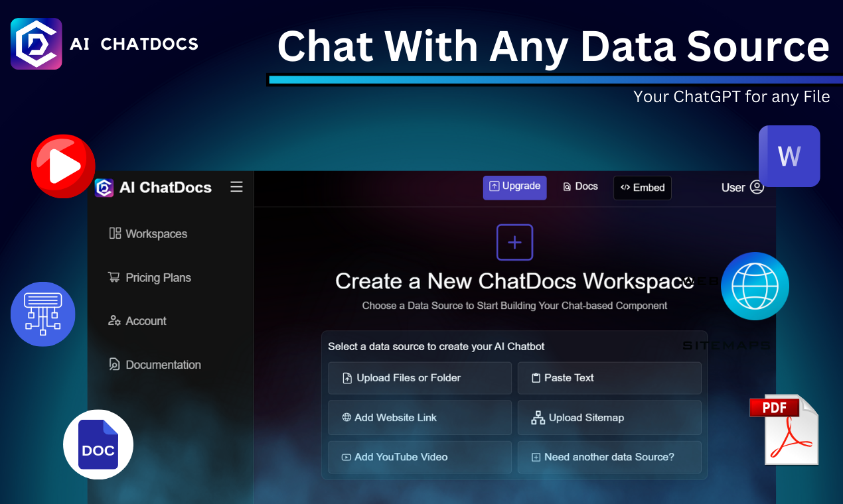Image resolution: width=843 pixels, height=504 pixels.
Task: Click the plus square new workspace icon
Action: click(514, 243)
